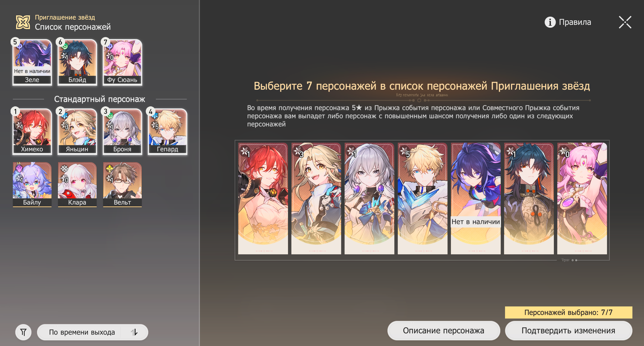This screenshot has width=644, height=346.
Task: Deselect Зеле in slot 5
Action: coord(32,62)
